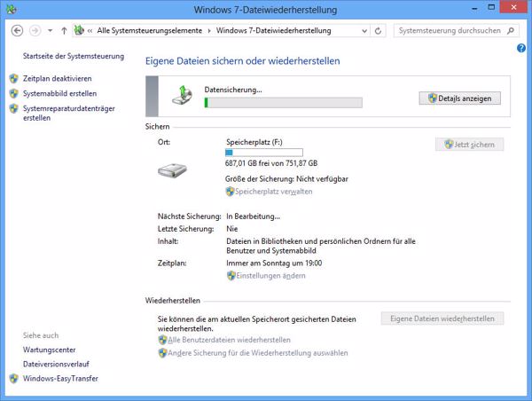Click the Details anzeigen button
532x401 pixels.
point(459,98)
